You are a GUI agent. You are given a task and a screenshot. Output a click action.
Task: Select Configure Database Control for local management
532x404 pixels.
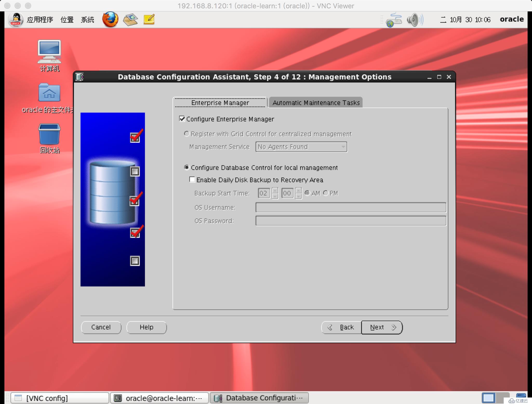tap(187, 167)
